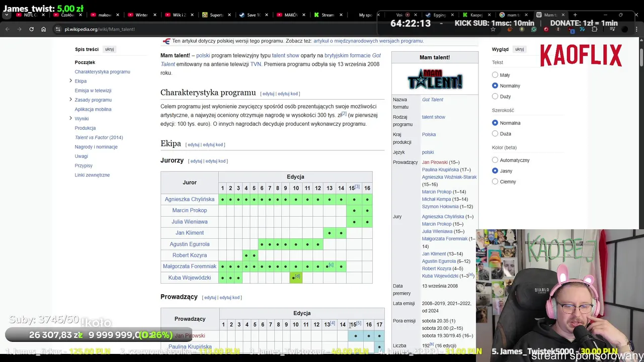Viewport: 644px width, 362px height.
Task: Open the tab search dropdown arrow
Action: click(7, 15)
